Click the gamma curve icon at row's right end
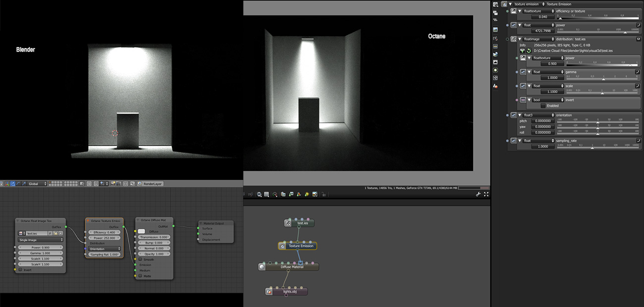 pos(637,72)
